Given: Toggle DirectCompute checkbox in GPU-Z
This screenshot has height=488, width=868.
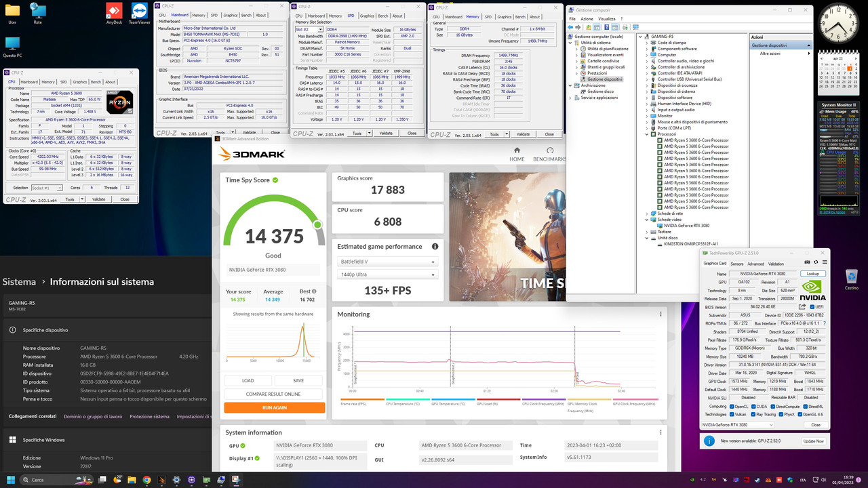Looking at the screenshot, I should click(773, 407).
